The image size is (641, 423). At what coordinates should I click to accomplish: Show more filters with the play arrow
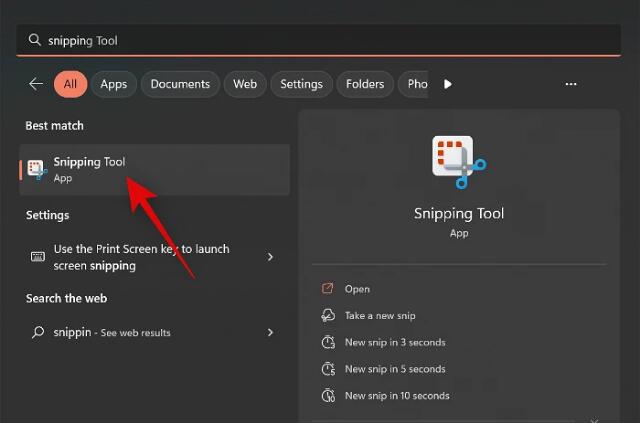click(x=448, y=84)
